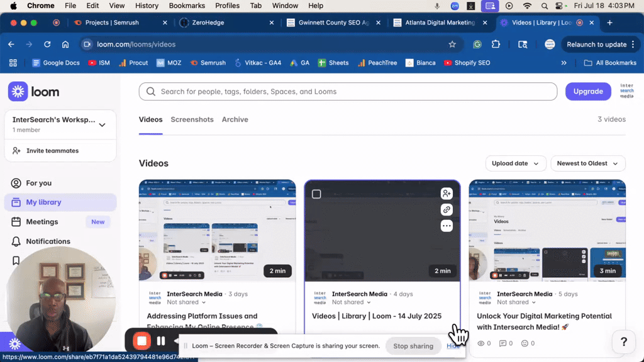Viewport: 644px width, 362px height.
Task: Switch to the Archive tab
Action: (235, 119)
